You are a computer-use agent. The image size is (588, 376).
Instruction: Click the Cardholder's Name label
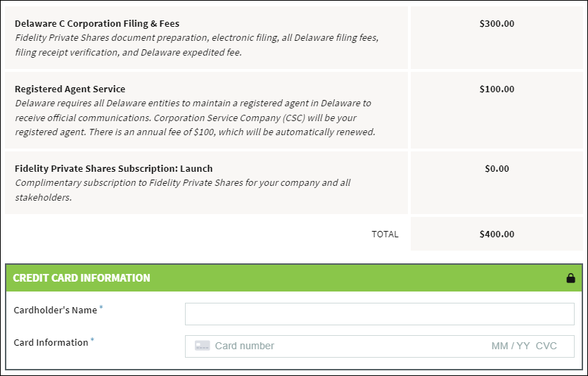tap(56, 311)
